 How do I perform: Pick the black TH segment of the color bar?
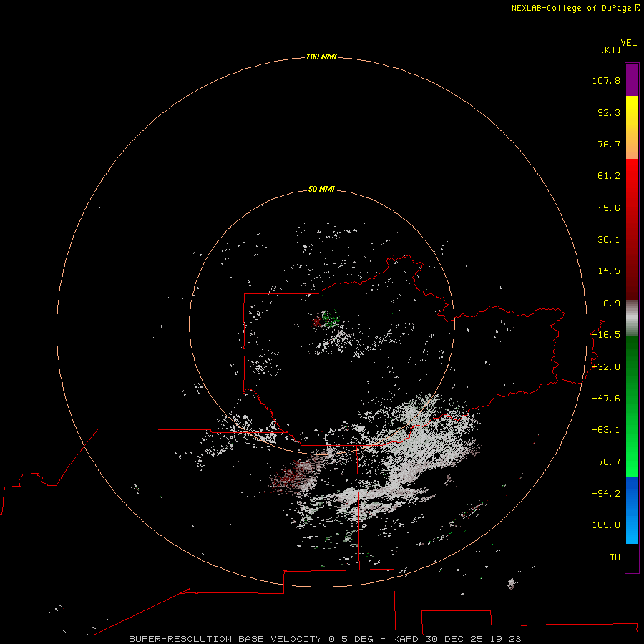click(x=632, y=557)
